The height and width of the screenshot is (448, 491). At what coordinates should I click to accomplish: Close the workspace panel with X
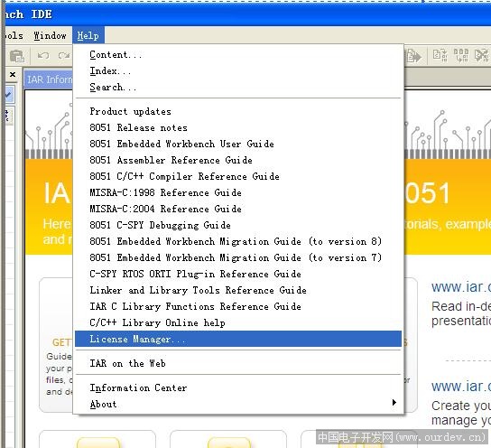point(13,75)
